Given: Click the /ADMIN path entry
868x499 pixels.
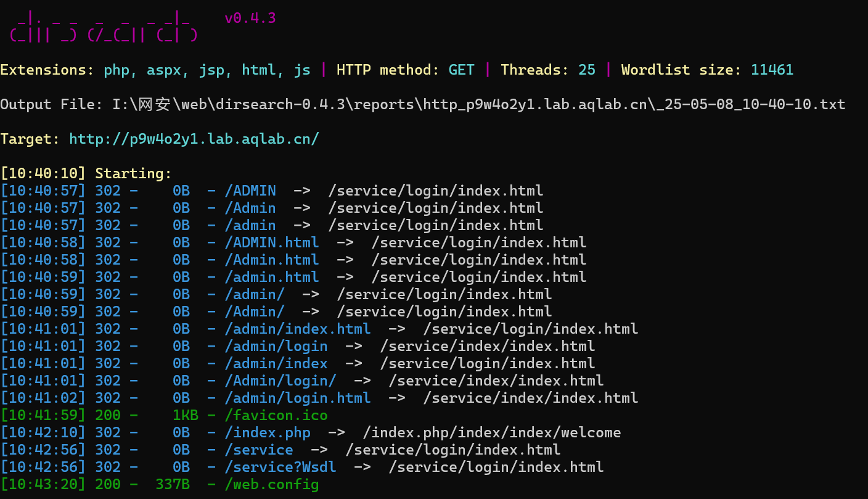Looking at the screenshot, I should (x=250, y=191).
